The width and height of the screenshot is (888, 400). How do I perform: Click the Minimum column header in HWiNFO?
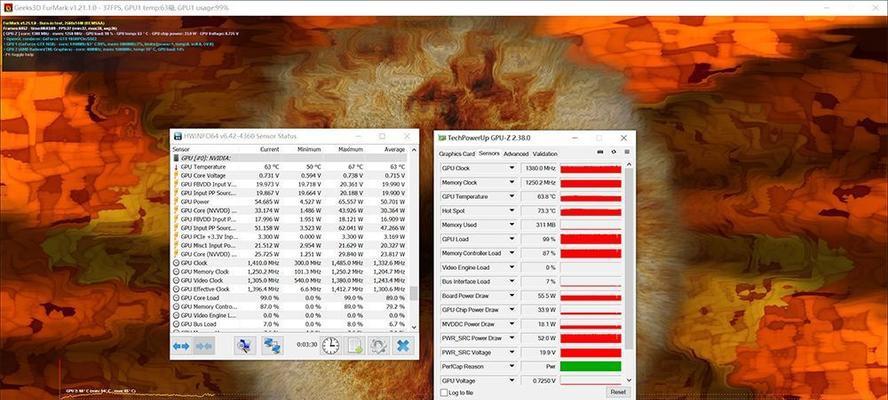pos(309,150)
